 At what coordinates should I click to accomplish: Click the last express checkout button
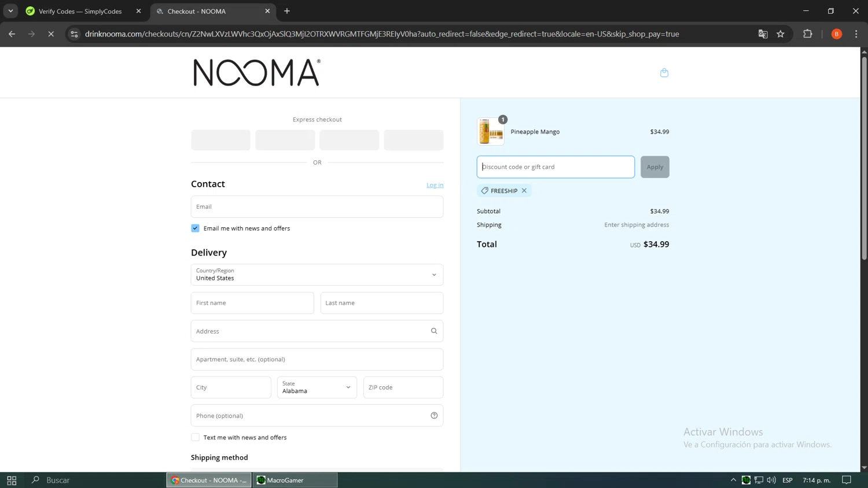[414, 140]
